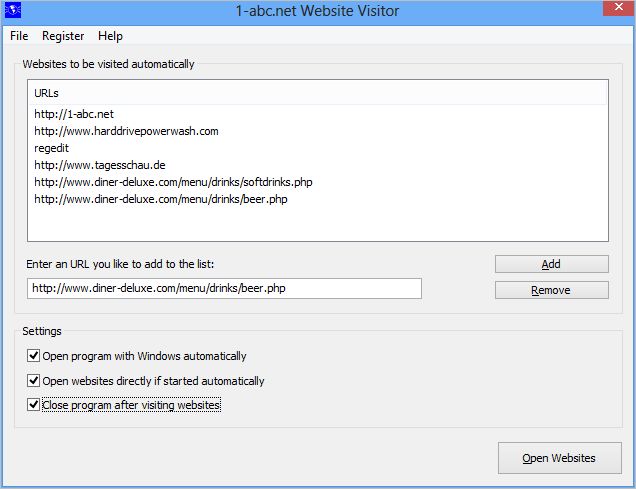Click the Remove button
This screenshot has height=489, width=636.
tap(551, 290)
